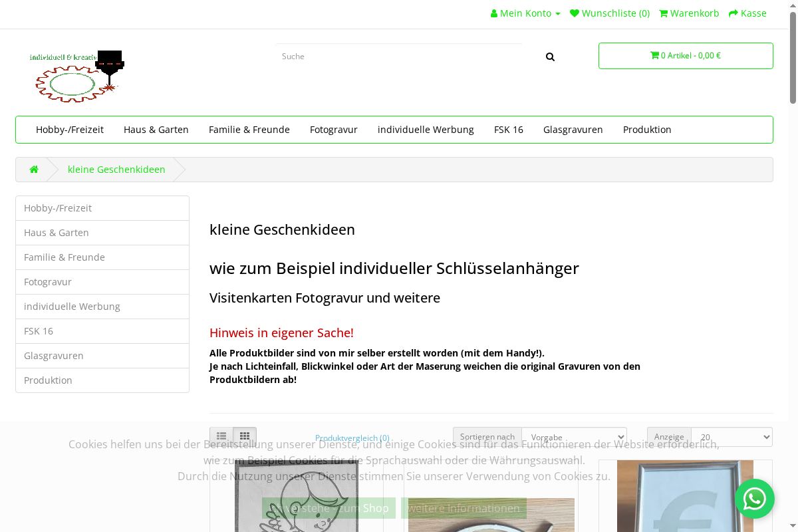Open Wunschliste (0) link
This screenshot has width=798, height=532.
pos(610,13)
